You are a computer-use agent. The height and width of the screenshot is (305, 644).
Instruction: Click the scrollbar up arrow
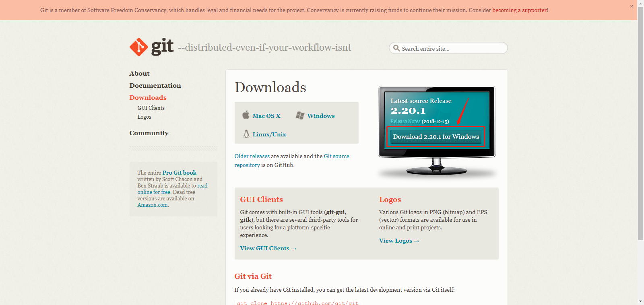click(640, 3)
